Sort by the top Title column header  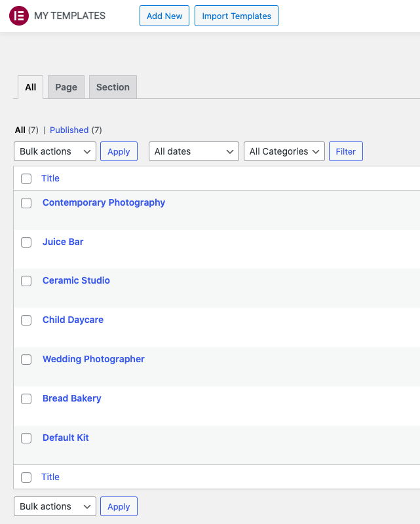coord(50,178)
